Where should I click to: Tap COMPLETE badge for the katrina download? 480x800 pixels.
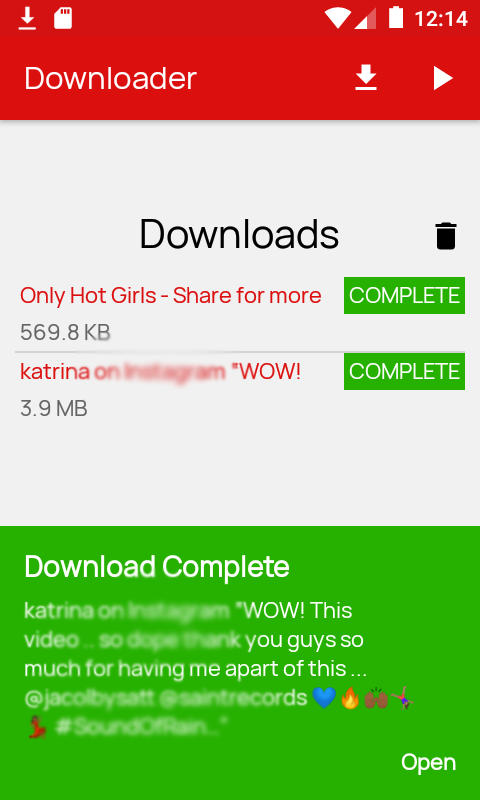404,371
